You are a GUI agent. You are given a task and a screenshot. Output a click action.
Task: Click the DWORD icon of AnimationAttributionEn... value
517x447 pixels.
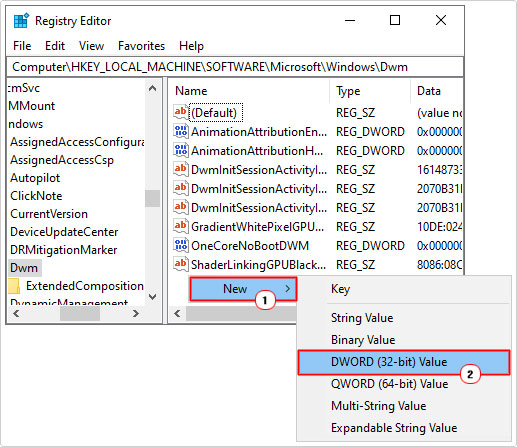click(x=181, y=131)
